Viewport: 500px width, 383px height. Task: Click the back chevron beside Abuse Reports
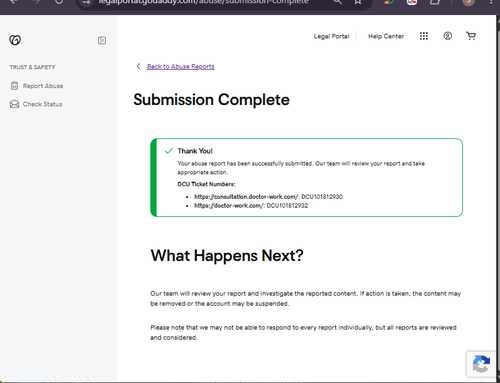pyautogui.click(x=138, y=66)
